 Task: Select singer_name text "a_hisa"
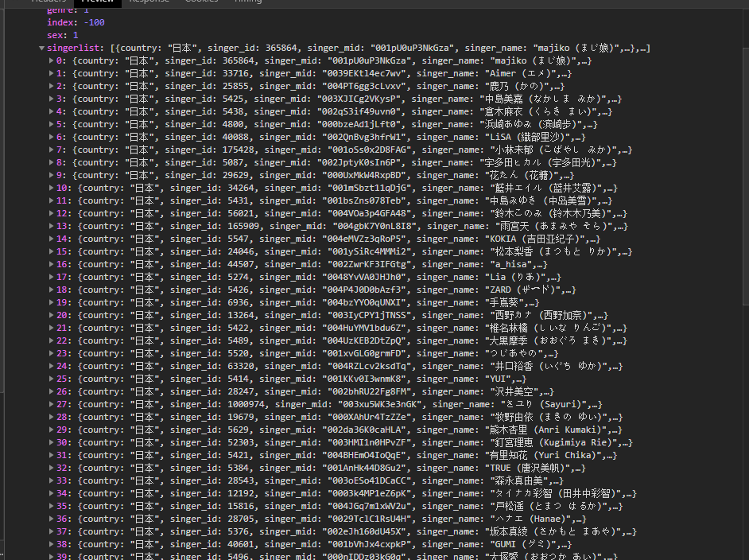tap(510, 264)
